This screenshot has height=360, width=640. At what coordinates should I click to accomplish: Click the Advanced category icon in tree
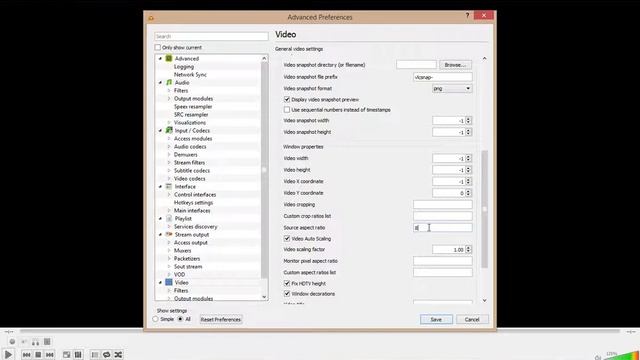point(169,58)
